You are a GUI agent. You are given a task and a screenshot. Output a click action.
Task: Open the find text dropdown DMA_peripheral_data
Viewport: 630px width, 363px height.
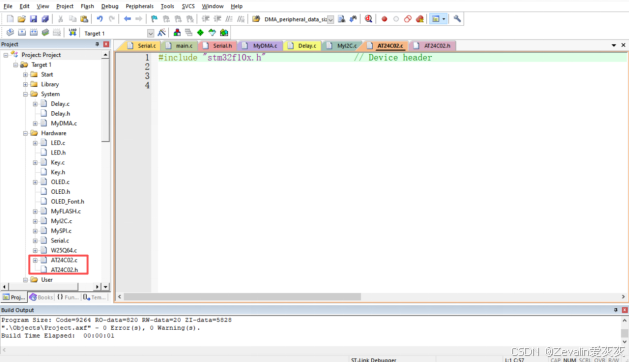pos(330,19)
